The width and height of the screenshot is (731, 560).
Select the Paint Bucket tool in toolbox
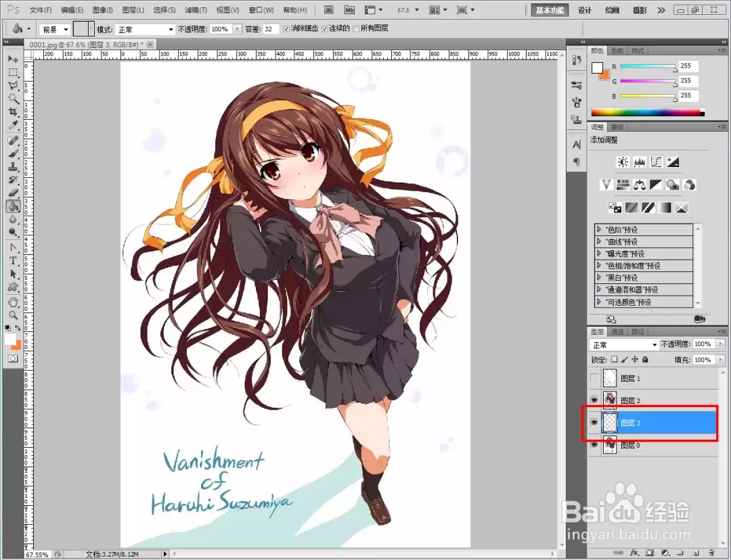[13, 206]
